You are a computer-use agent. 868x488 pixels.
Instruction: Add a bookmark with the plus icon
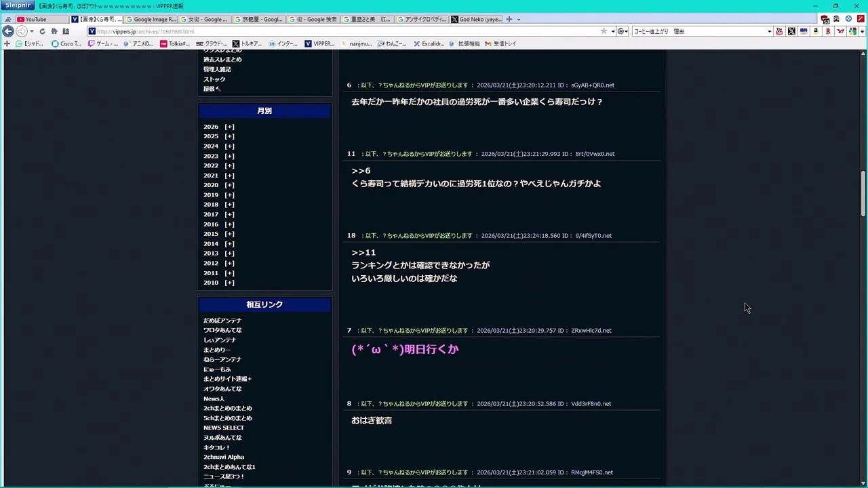coord(7,43)
